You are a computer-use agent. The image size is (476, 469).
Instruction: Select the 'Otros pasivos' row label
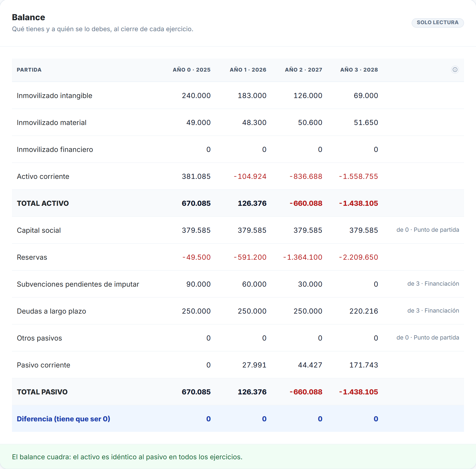click(x=39, y=338)
